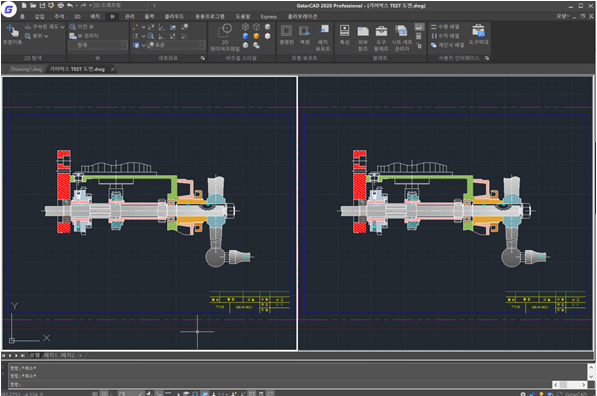
Task: Open the 특성 properties palette
Action: pos(345,35)
